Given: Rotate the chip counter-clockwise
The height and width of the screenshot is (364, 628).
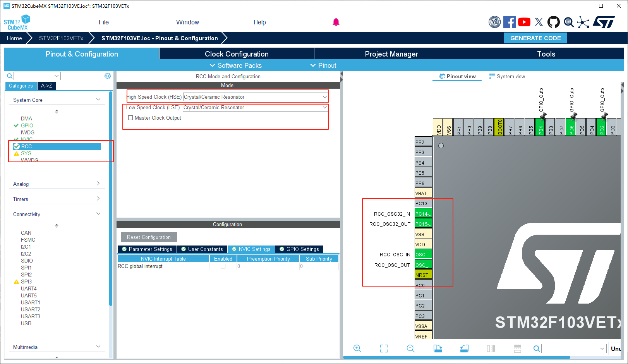Looking at the screenshot, I should pos(464,349).
